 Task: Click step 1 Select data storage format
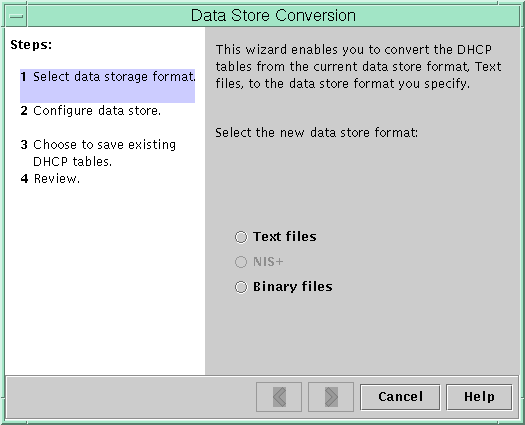tap(107, 85)
